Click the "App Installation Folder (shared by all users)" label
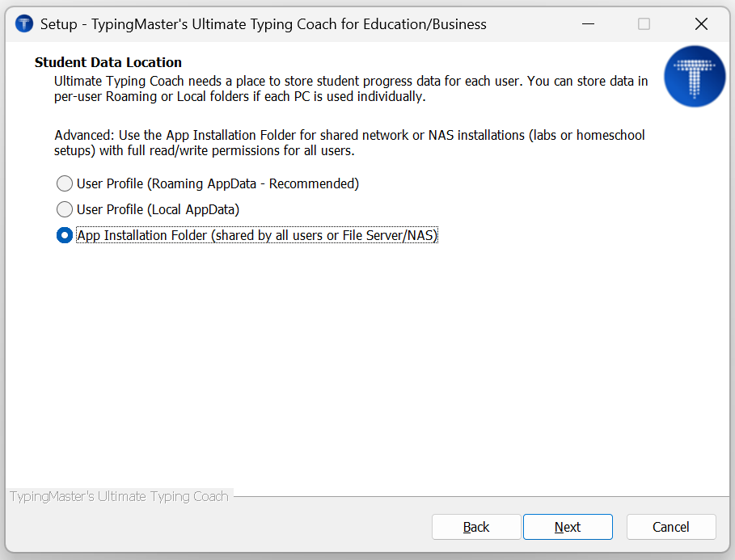Viewport: 735px width, 560px height. point(257,236)
